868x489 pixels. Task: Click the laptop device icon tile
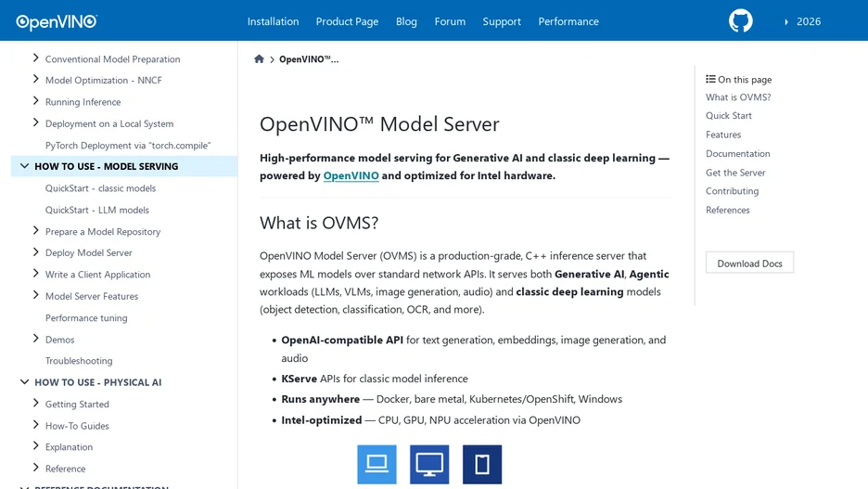pos(377,464)
